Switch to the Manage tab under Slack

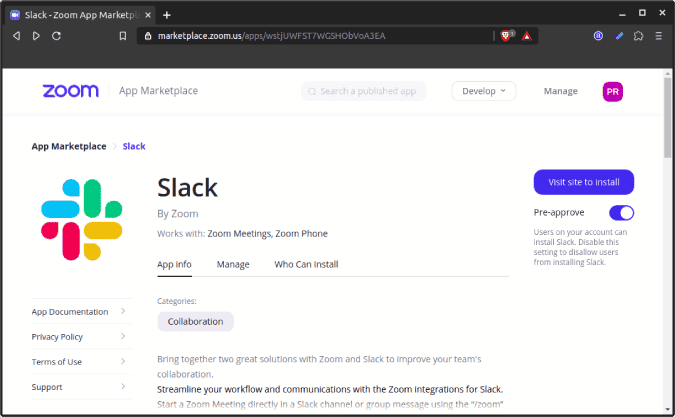coord(233,264)
